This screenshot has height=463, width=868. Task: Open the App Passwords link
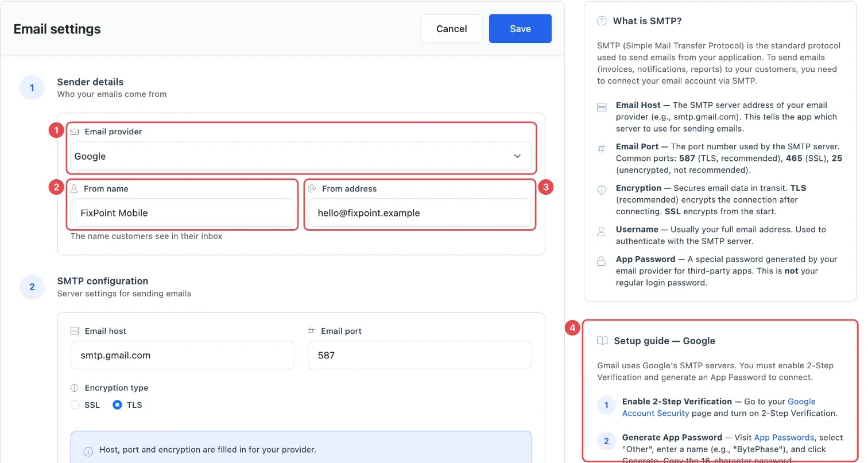(784, 437)
